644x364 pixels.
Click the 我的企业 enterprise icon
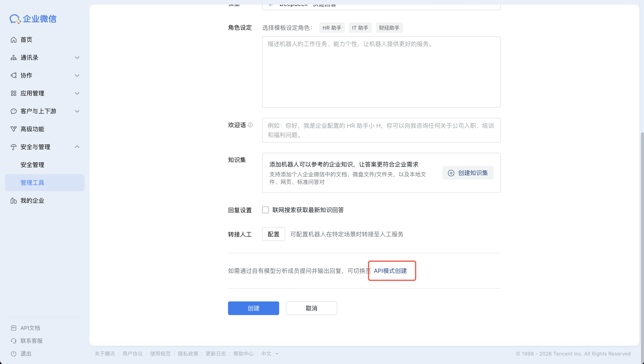(14, 200)
